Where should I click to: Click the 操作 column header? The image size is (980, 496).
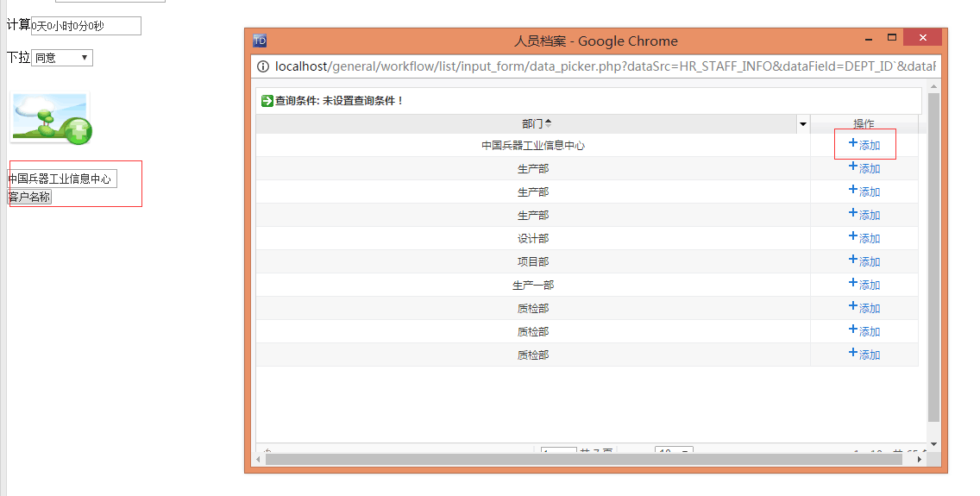[864, 123]
